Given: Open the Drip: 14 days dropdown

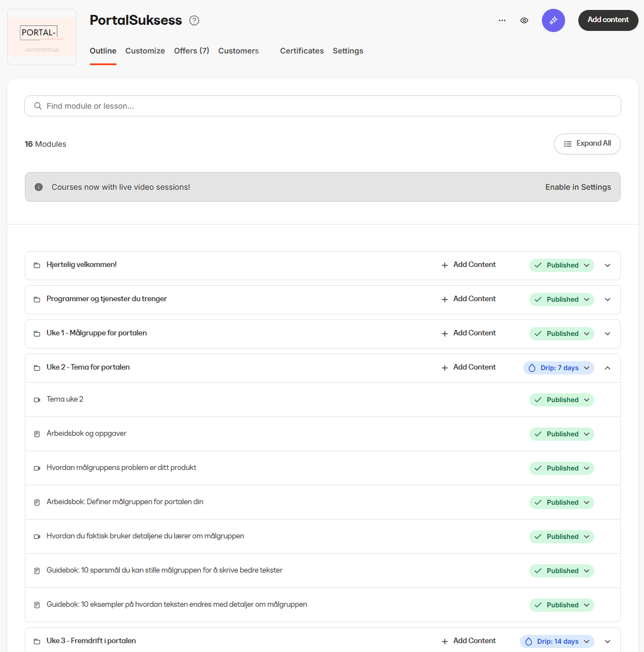Looking at the screenshot, I should (557, 641).
